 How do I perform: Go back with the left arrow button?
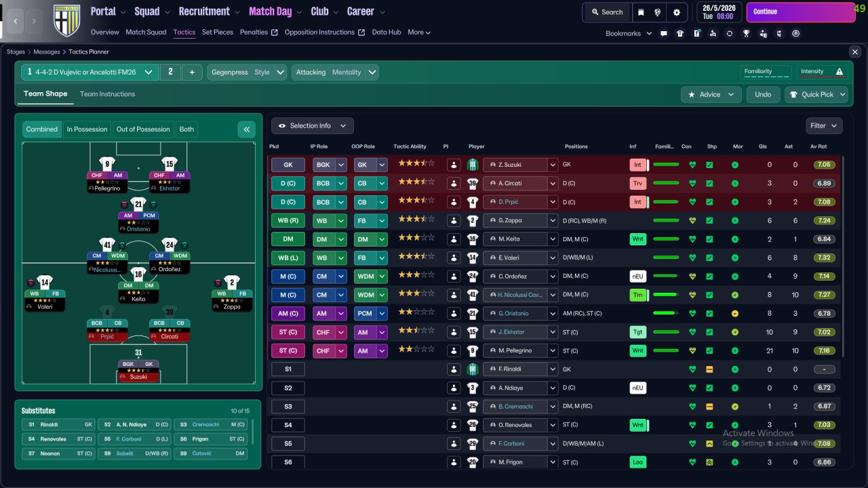point(16,22)
